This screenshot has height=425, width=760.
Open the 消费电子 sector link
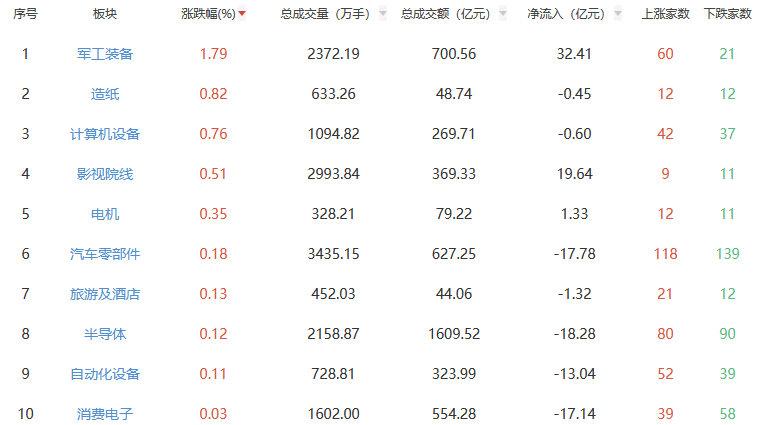pyautogui.click(x=105, y=414)
